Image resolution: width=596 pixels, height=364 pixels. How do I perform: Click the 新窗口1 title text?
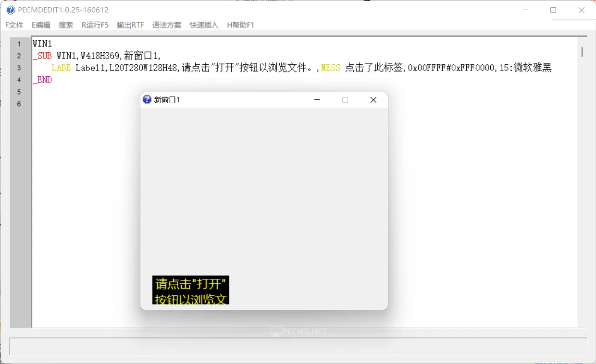click(167, 100)
